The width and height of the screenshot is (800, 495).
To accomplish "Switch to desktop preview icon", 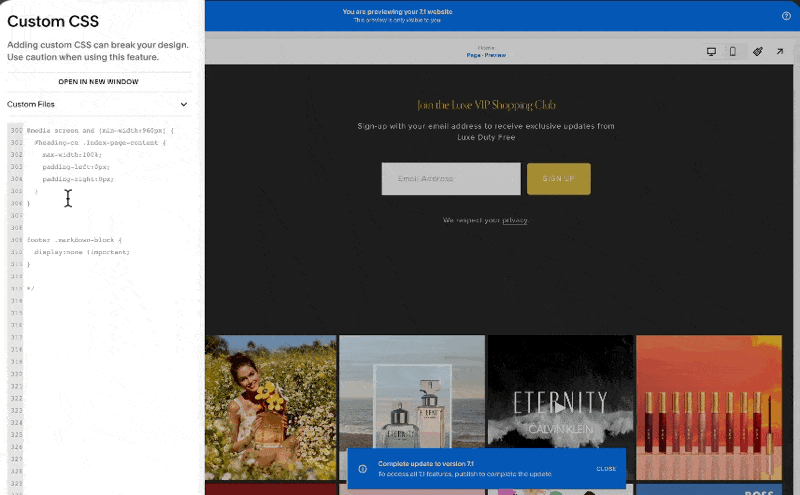I will 711,52.
